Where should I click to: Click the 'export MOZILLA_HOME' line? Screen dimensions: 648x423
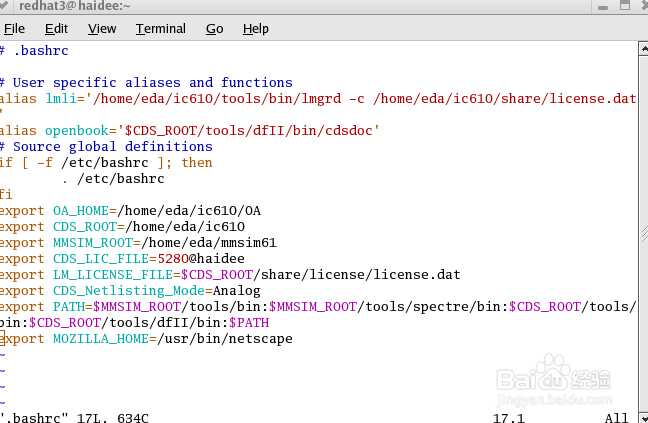pyautogui.click(x=148, y=339)
